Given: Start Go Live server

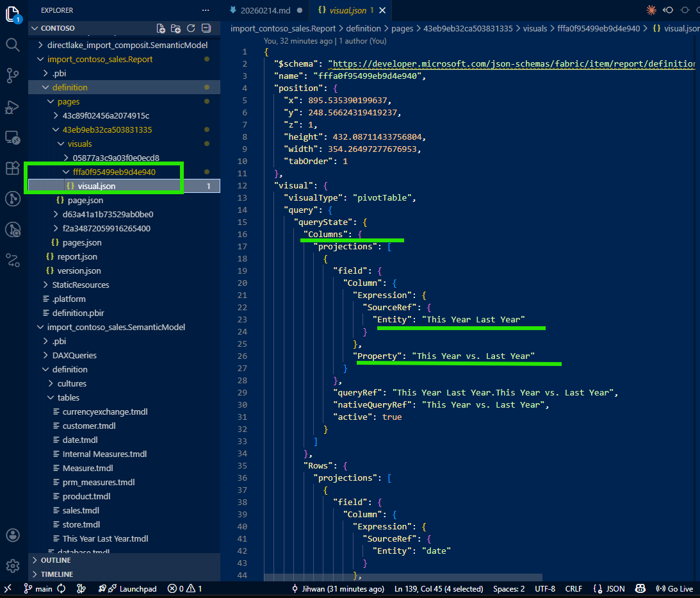Looking at the screenshot, I should [x=674, y=588].
